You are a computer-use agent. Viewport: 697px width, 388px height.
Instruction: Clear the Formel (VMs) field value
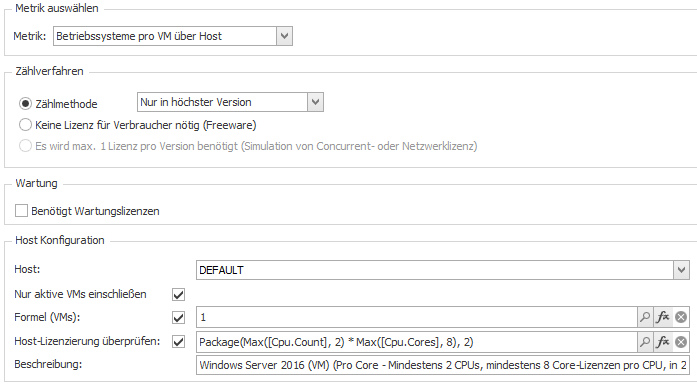pos(681,317)
